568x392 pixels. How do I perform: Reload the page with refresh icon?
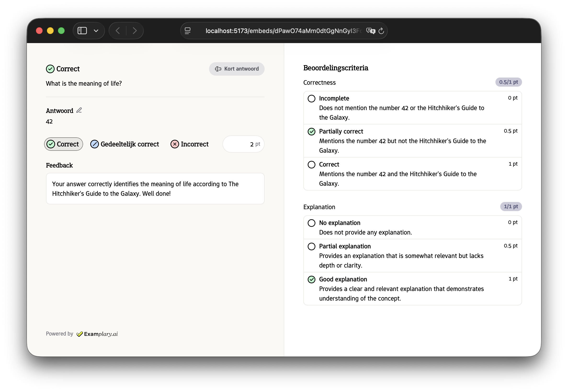click(x=381, y=31)
